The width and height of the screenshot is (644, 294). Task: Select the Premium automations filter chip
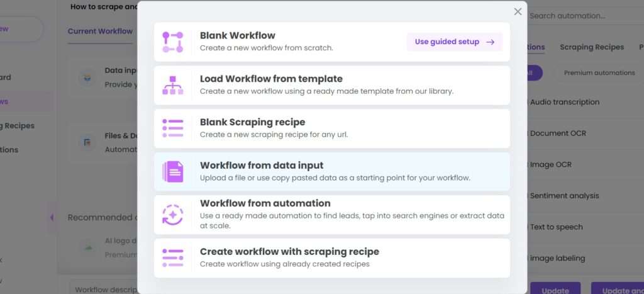[x=599, y=73]
